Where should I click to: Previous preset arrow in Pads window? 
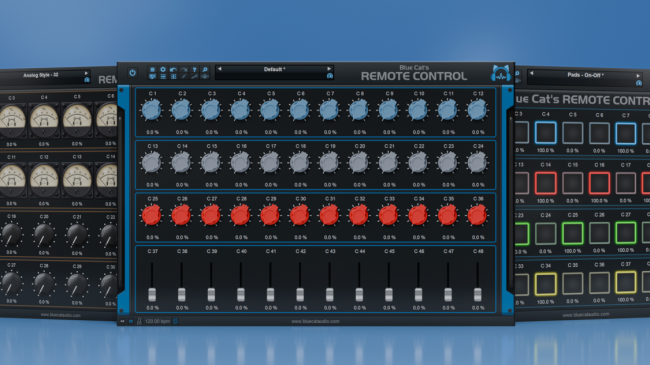(531, 73)
